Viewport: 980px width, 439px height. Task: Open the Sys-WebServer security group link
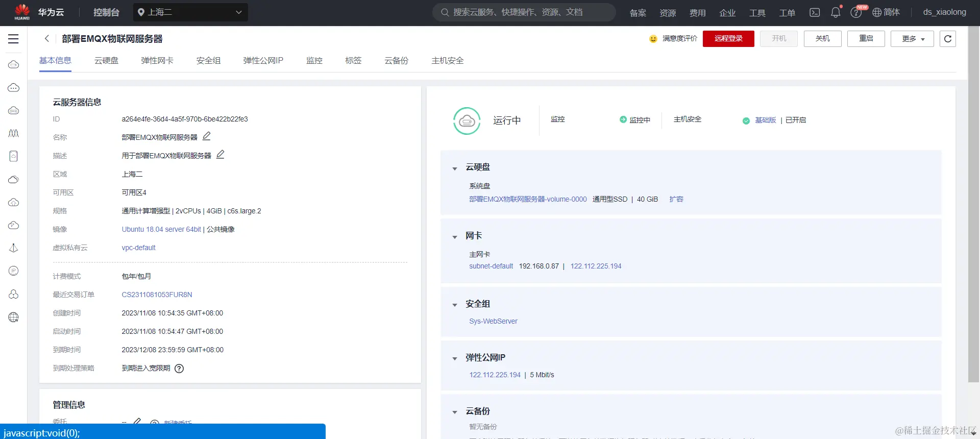point(493,321)
